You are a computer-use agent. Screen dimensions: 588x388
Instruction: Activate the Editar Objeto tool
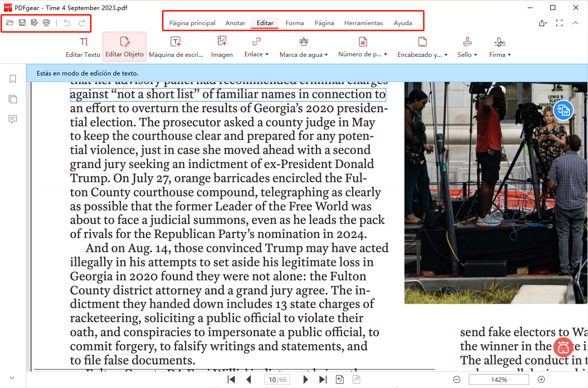coord(124,47)
